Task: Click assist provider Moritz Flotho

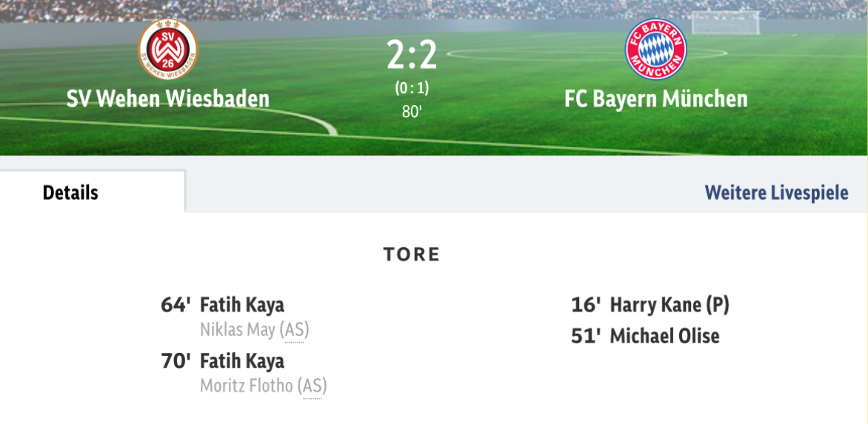Action: pyautogui.click(x=247, y=386)
